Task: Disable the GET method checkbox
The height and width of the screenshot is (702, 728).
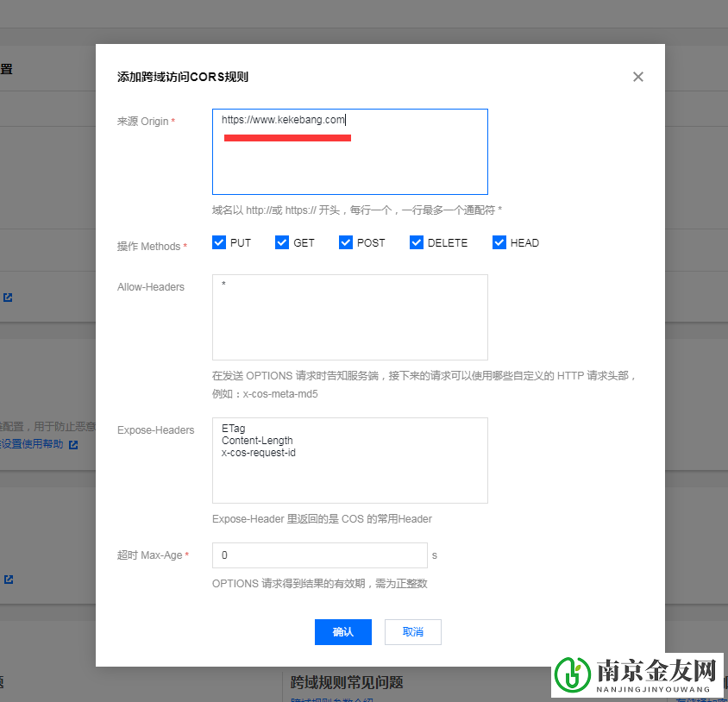Action: pos(281,242)
